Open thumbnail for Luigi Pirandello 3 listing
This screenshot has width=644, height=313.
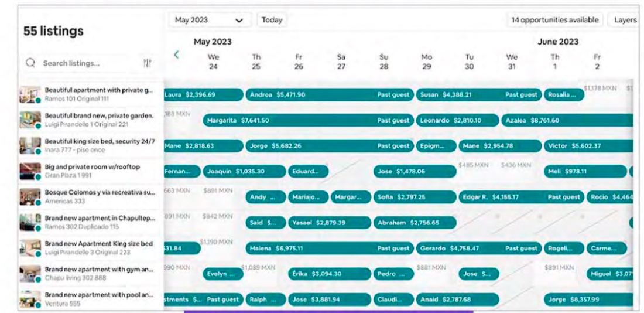click(30, 248)
